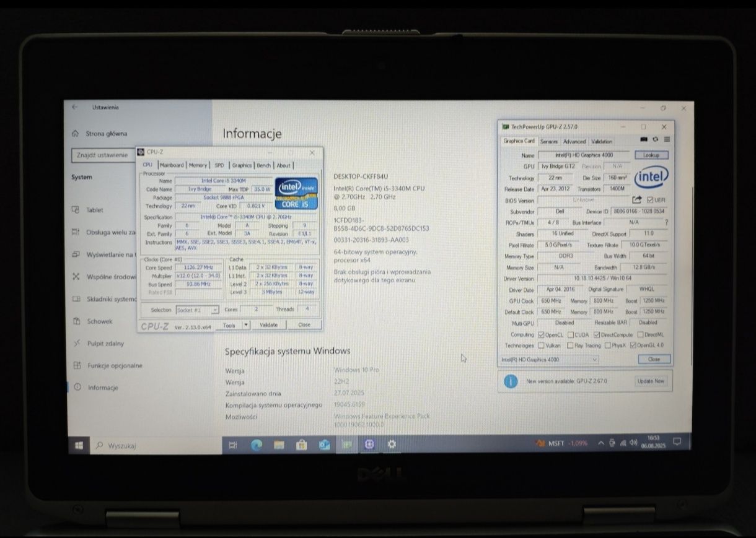756x538 pixels.
Task: Switch to CPU-Z taskbar icon
Action: coord(369,445)
